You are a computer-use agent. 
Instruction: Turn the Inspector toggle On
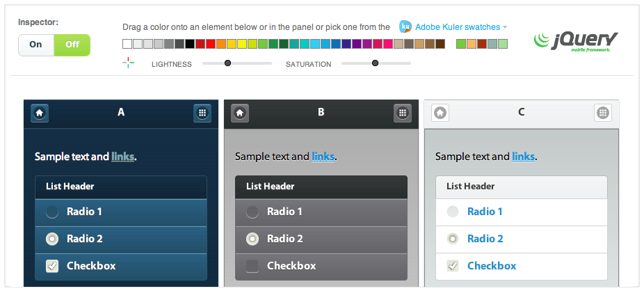click(36, 45)
